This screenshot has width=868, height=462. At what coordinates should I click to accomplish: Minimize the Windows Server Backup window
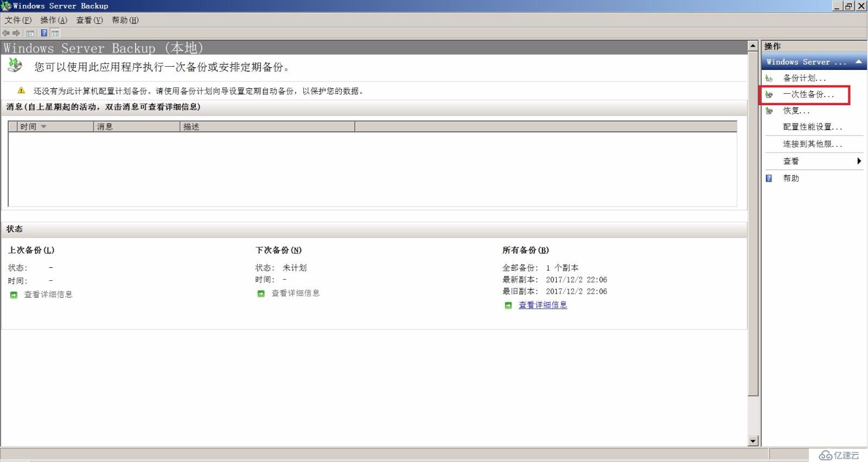[x=837, y=6]
